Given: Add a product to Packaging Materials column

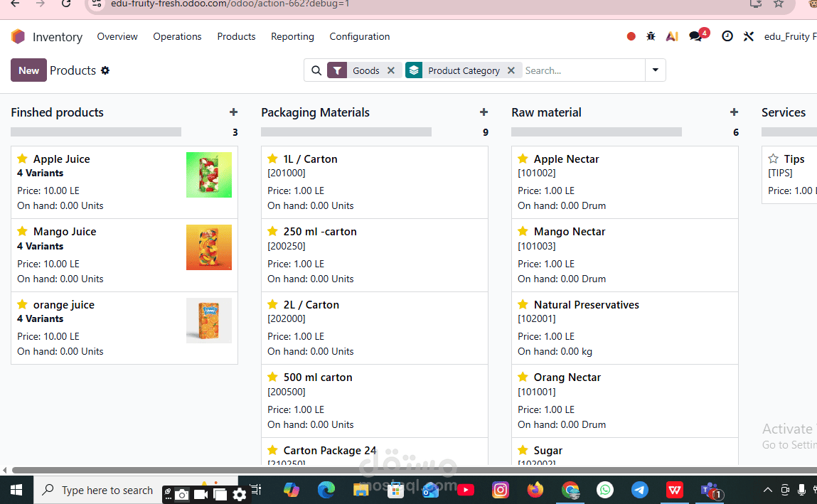Looking at the screenshot, I should tap(484, 112).
